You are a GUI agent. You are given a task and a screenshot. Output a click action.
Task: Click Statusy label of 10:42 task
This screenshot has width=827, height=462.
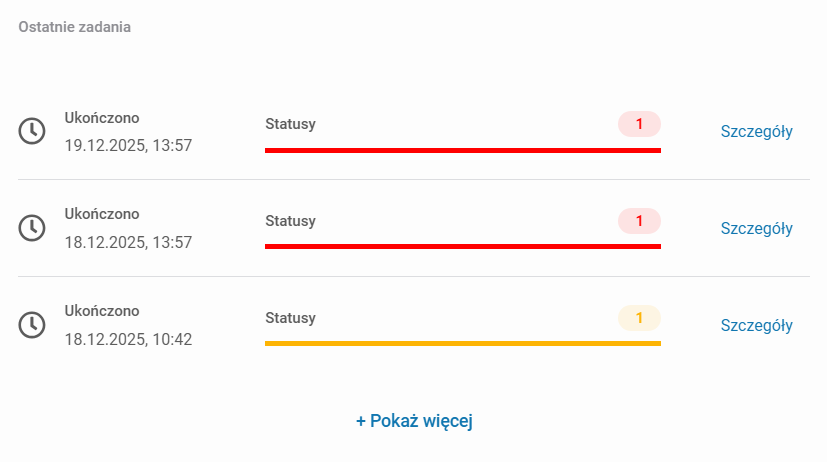[290, 318]
